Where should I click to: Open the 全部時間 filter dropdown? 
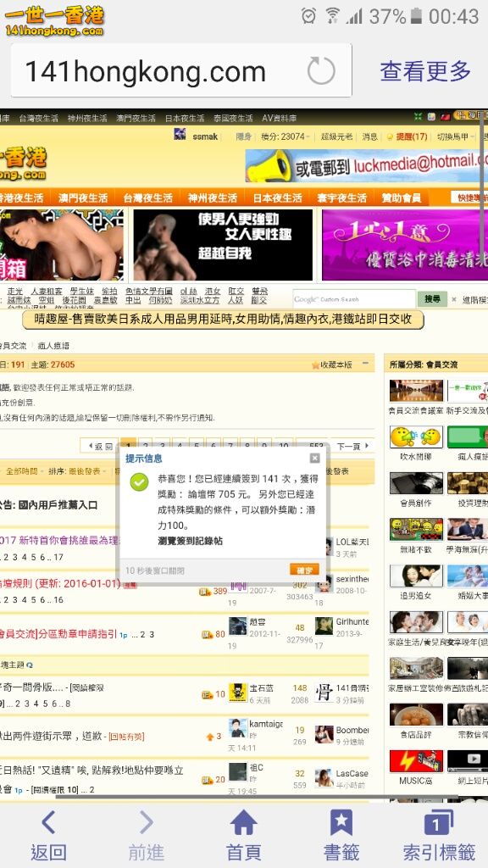pyautogui.click(x=24, y=471)
